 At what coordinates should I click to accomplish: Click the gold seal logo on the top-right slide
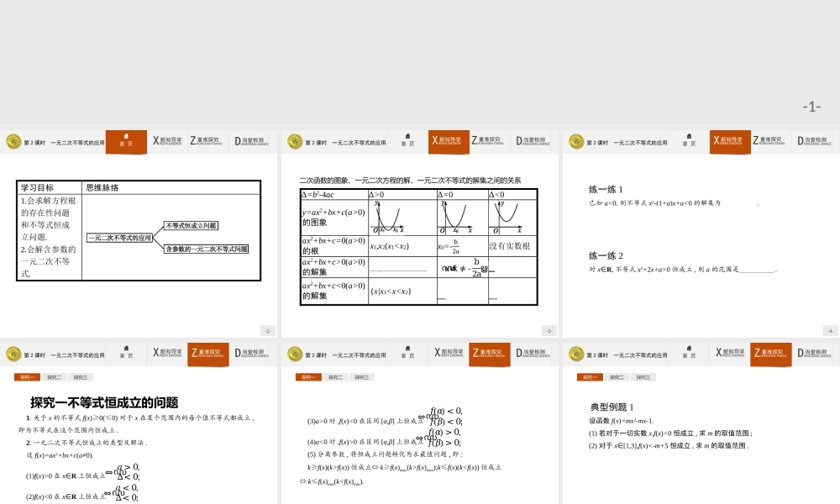[575, 141]
